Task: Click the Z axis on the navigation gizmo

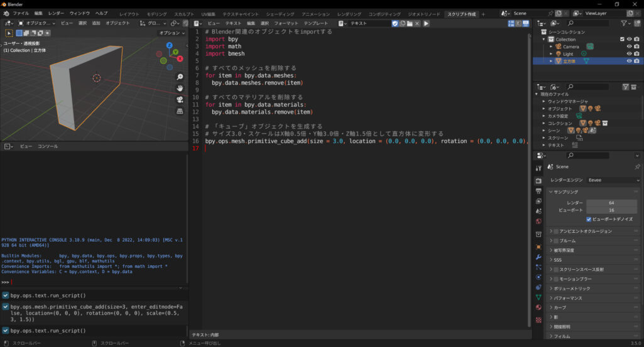Action: (169, 45)
